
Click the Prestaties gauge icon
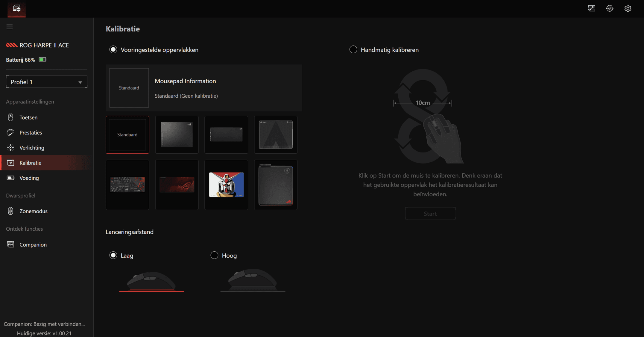click(x=10, y=132)
